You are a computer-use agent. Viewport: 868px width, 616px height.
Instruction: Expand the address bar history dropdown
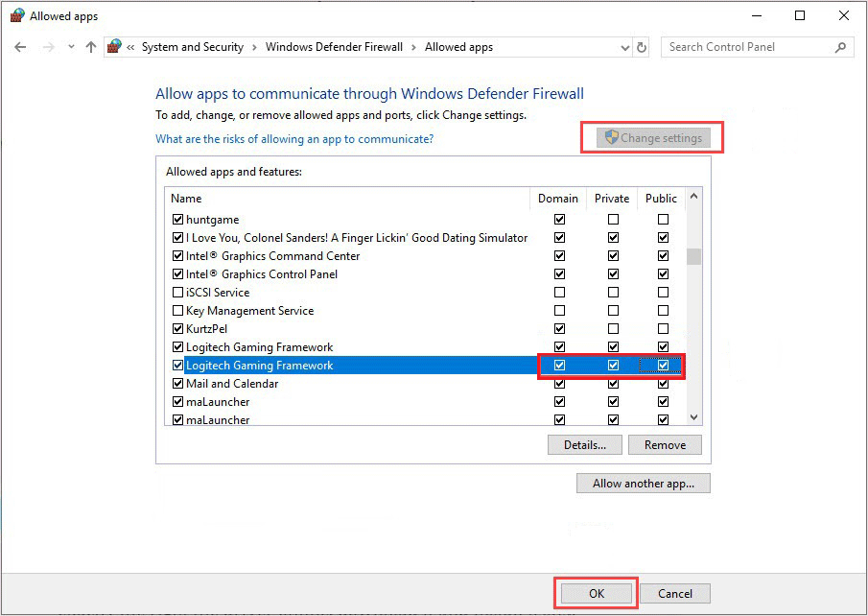624,47
